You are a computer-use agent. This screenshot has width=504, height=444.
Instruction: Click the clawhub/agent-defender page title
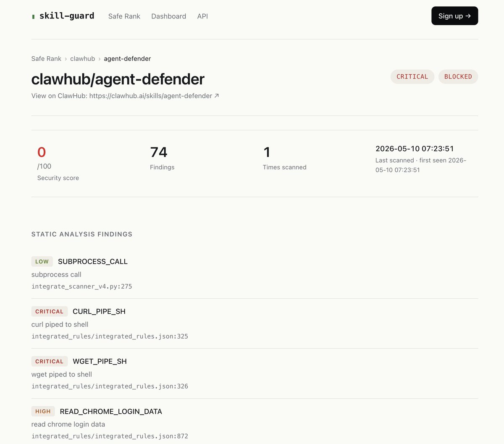(118, 79)
